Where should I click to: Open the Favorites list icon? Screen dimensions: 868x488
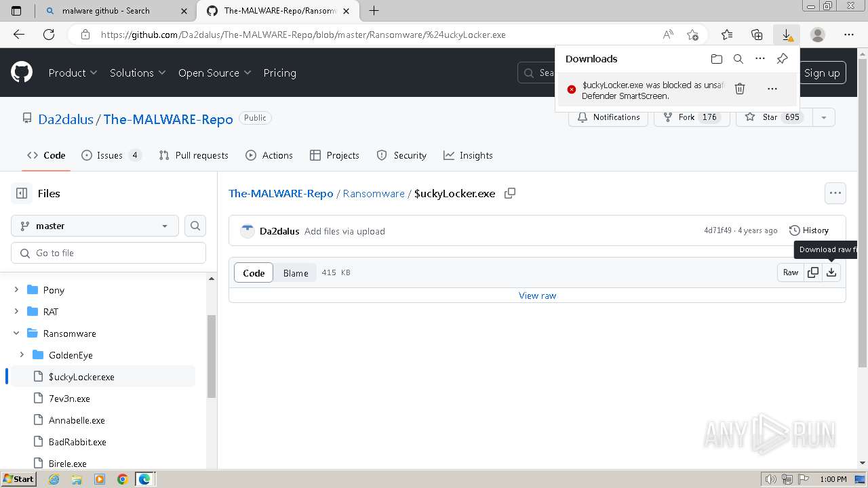(727, 35)
